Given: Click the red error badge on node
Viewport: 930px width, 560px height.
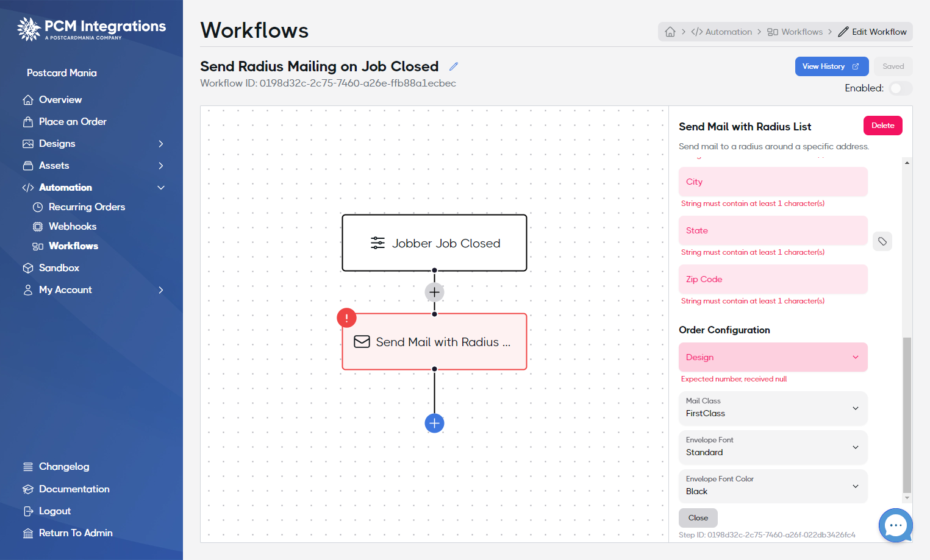Looking at the screenshot, I should pos(346,318).
